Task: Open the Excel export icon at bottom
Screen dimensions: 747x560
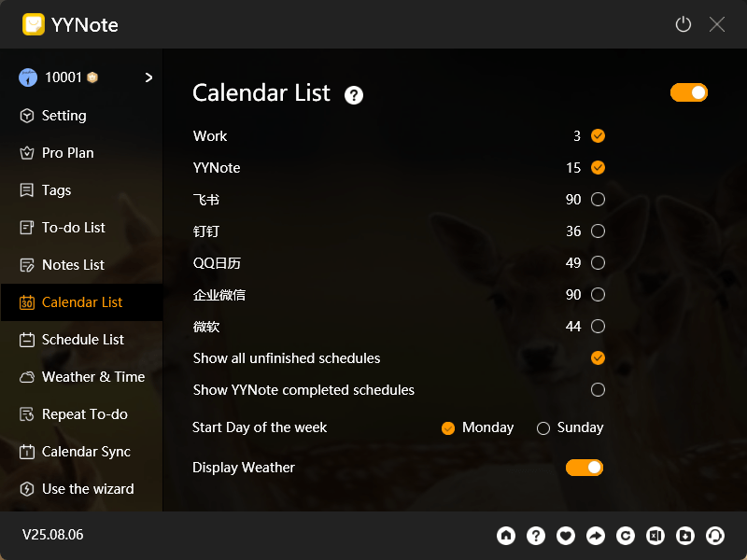Action: click(x=655, y=536)
